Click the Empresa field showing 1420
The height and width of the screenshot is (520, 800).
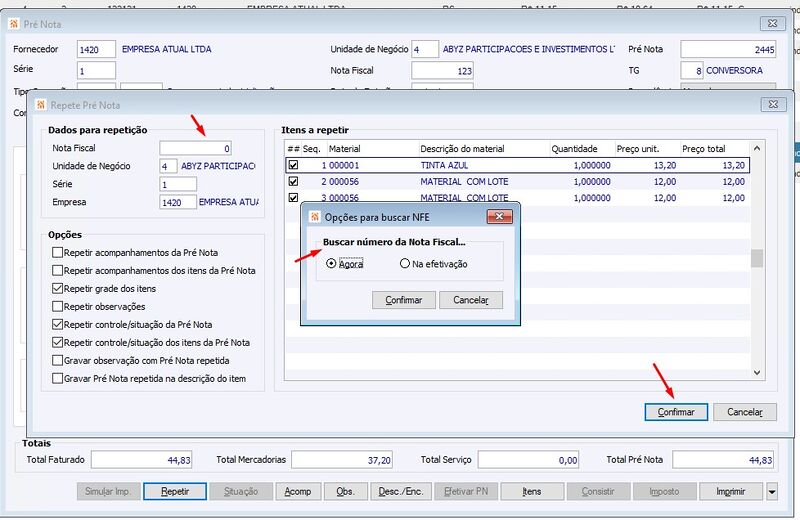(178, 202)
